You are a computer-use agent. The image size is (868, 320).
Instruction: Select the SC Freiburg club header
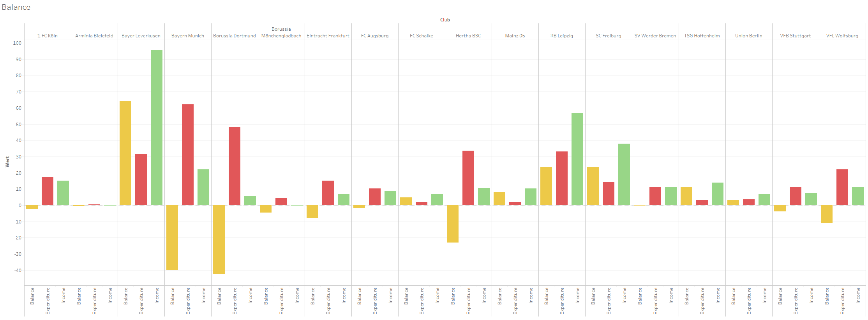[x=609, y=36]
